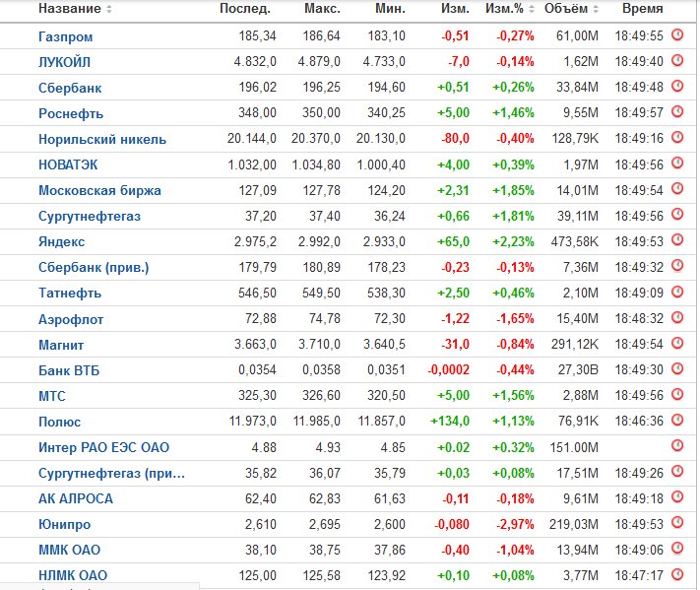The image size is (700, 590).
Task: Click the clock icon in Московская биржа row
Action: (x=677, y=188)
